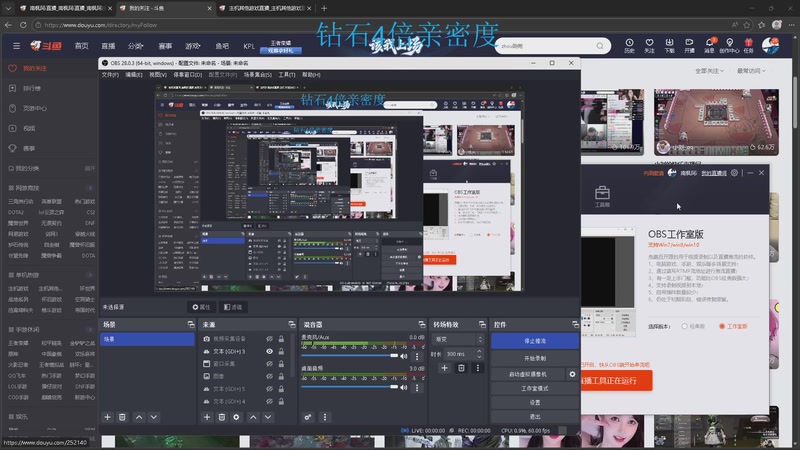Open OBS 场景集合(S) menu

258,75
